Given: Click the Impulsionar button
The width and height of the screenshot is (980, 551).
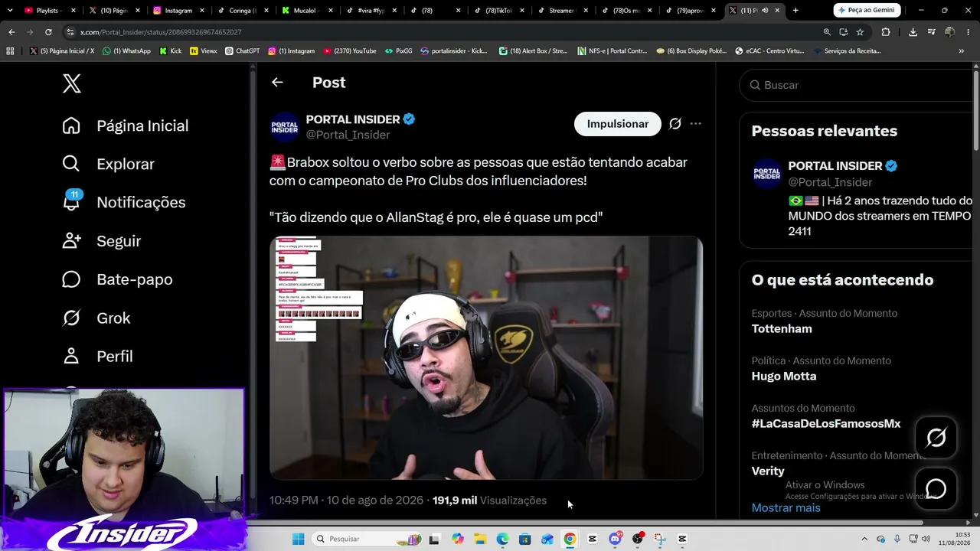Looking at the screenshot, I should point(617,124).
